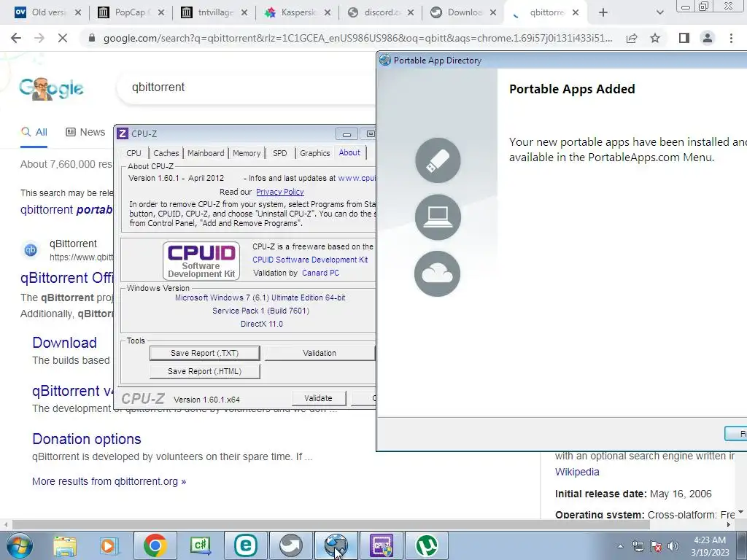The height and width of the screenshot is (560, 747).
Task: Open a new Chrome tab
Action: 603,12
